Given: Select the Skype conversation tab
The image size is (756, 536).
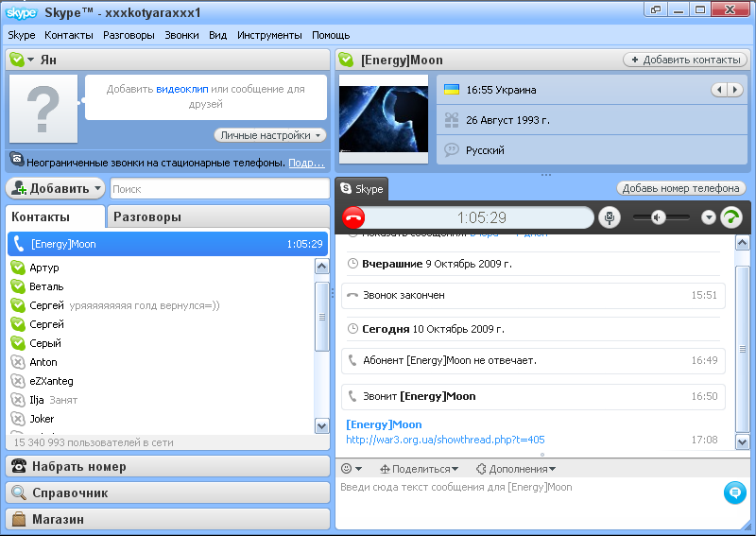Looking at the screenshot, I should 362,189.
